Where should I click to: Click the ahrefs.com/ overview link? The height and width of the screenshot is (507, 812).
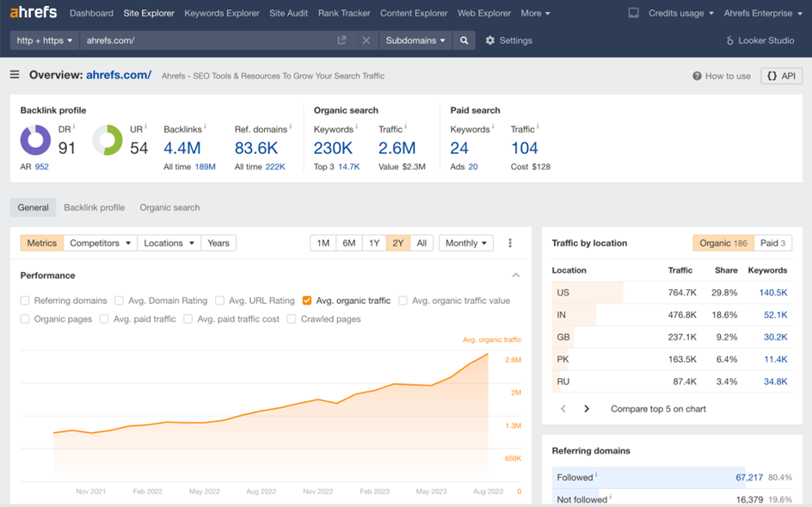[x=119, y=75]
